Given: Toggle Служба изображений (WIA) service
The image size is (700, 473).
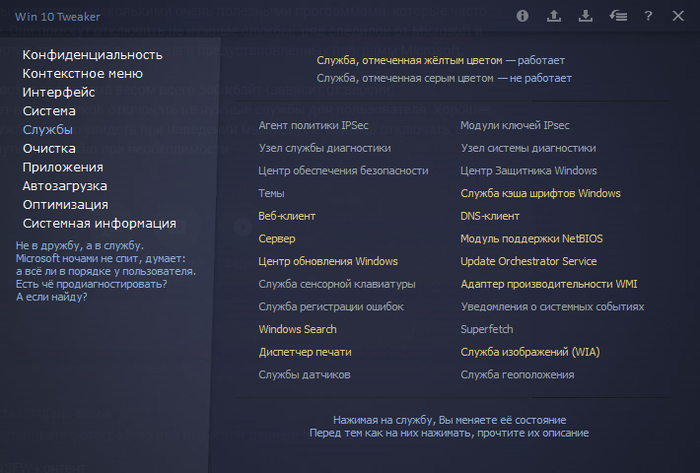Looking at the screenshot, I should point(529,352).
